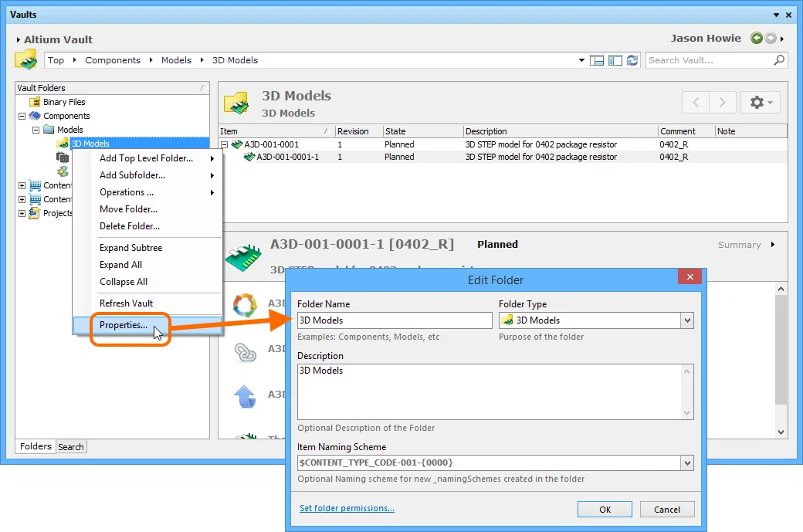The width and height of the screenshot is (803, 532).
Task: Open the Folder Type dropdown
Action: click(x=687, y=320)
